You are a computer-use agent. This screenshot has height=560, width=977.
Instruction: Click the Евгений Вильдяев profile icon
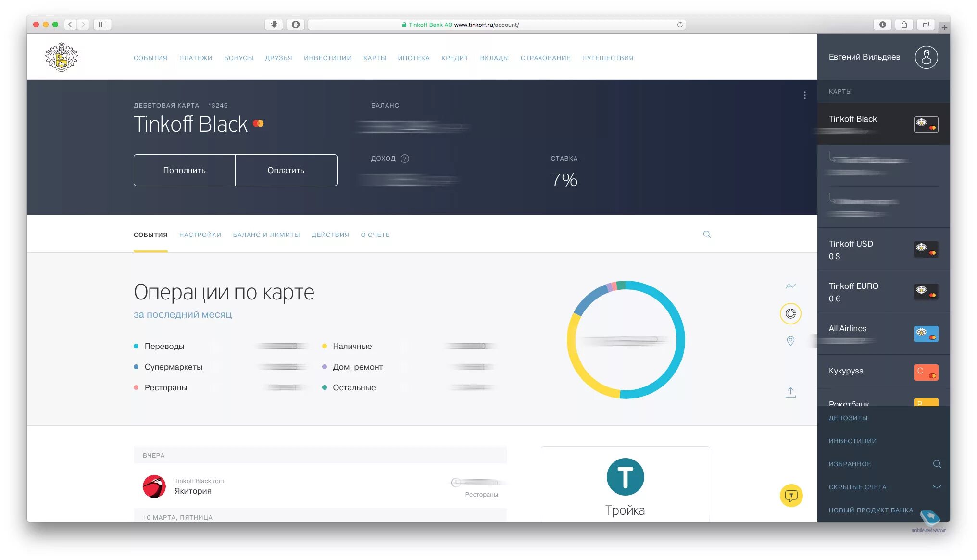(927, 57)
